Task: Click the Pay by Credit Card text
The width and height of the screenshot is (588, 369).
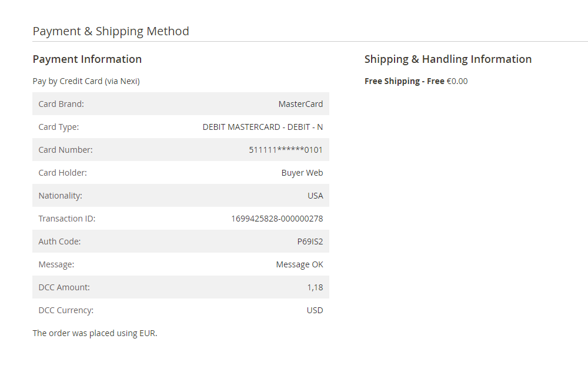Action: coord(86,81)
